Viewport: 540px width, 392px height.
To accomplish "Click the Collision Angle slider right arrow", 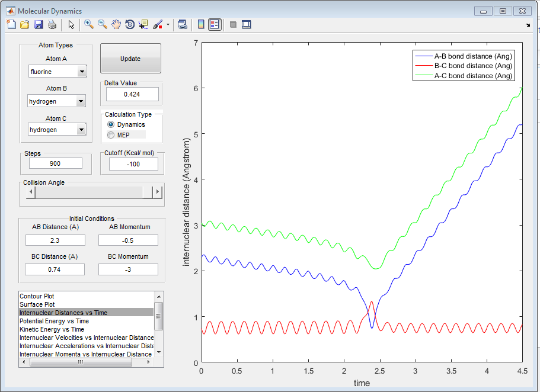I will point(157,192).
